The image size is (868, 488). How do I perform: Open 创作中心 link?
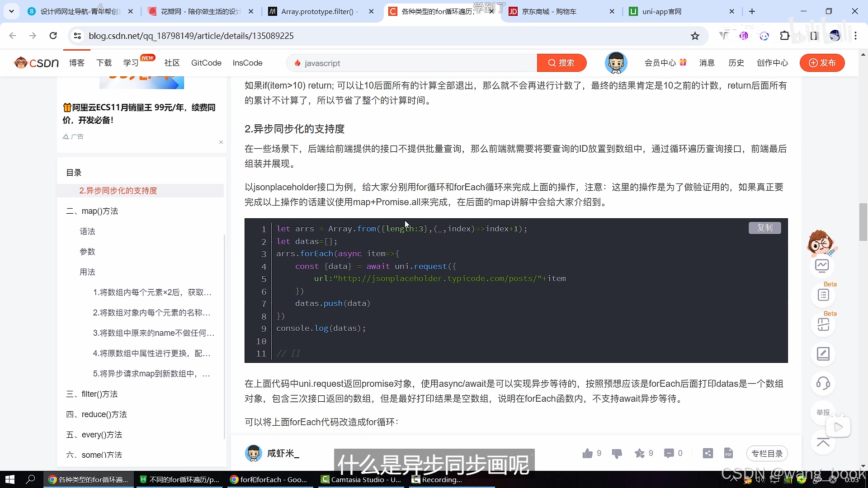point(772,63)
